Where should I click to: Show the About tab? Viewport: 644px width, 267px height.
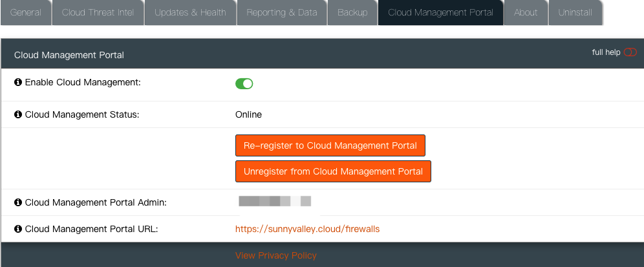pos(526,13)
